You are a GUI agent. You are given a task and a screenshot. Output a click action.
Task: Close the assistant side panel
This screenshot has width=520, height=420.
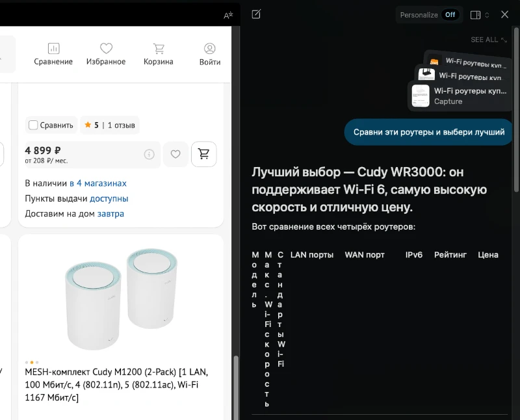coord(504,14)
